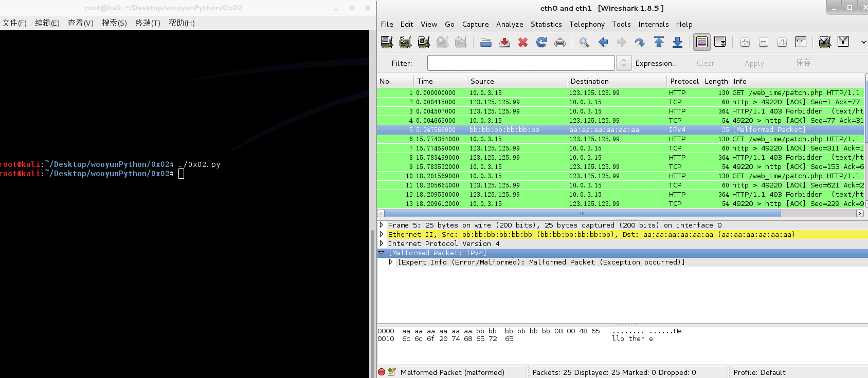This screenshot has height=378, width=868.
Task: Click the Expression... button
Action: pos(657,63)
